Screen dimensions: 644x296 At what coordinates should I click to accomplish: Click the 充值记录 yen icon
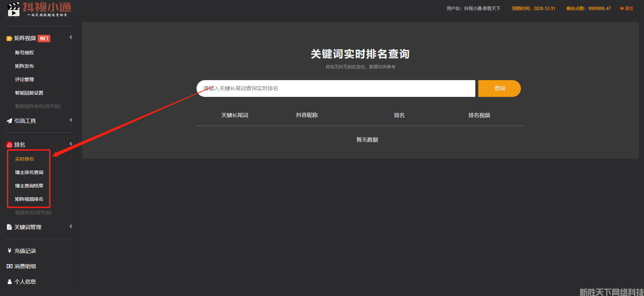point(9,251)
